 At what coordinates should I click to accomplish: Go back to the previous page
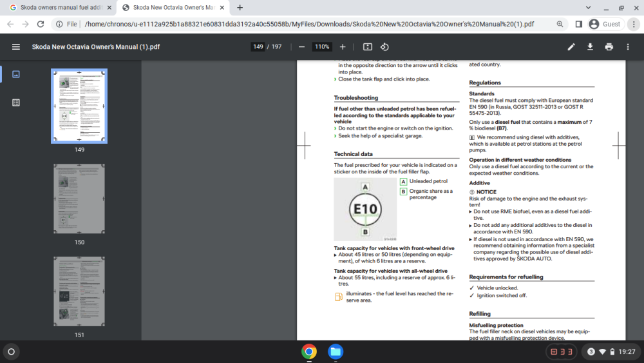10,25
